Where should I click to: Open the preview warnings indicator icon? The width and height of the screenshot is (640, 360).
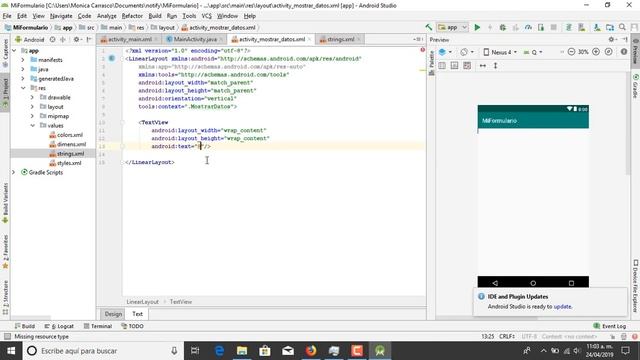624,52
